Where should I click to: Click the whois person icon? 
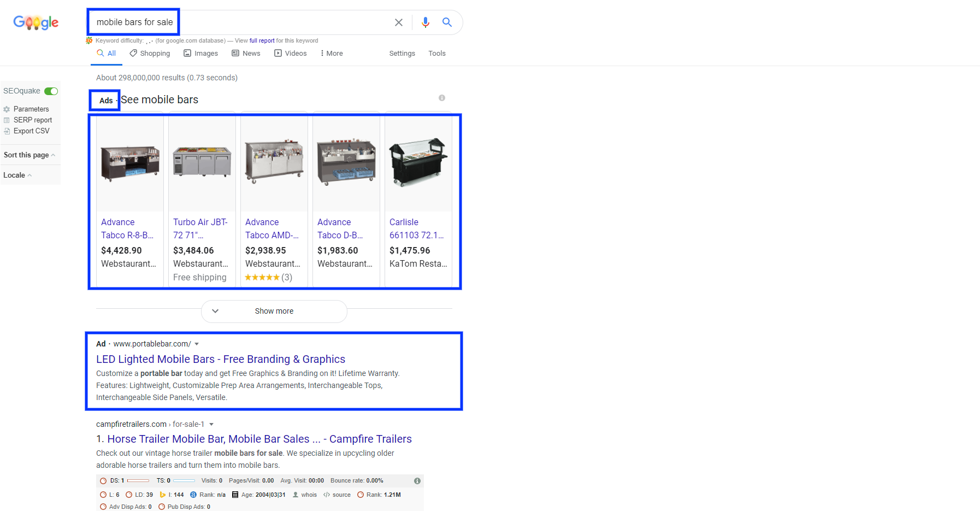click(x=296, y=495)
